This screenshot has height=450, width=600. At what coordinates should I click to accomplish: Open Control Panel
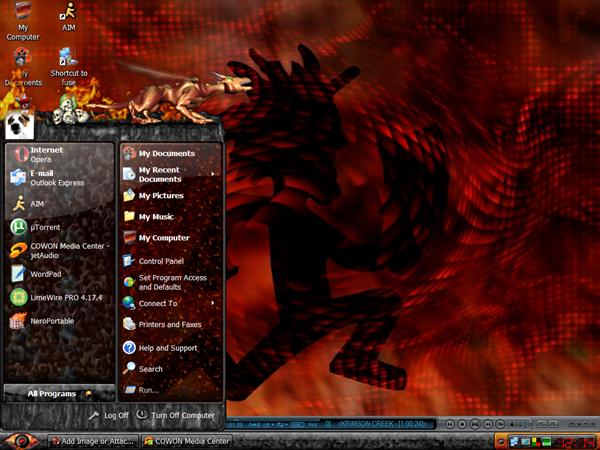[171, 261]
